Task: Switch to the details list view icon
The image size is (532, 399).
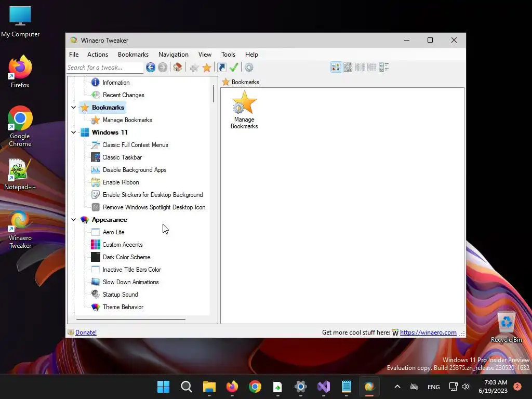Action: pos(372,67)
